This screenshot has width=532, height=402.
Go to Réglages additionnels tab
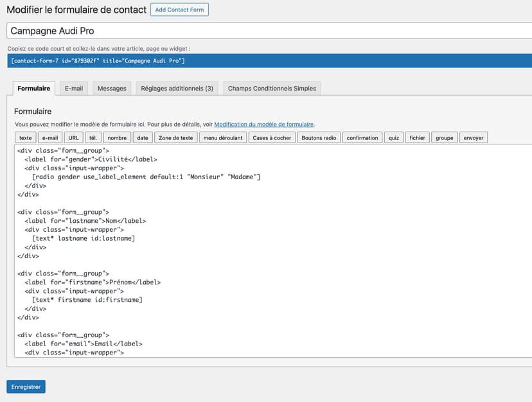(177, 88)
